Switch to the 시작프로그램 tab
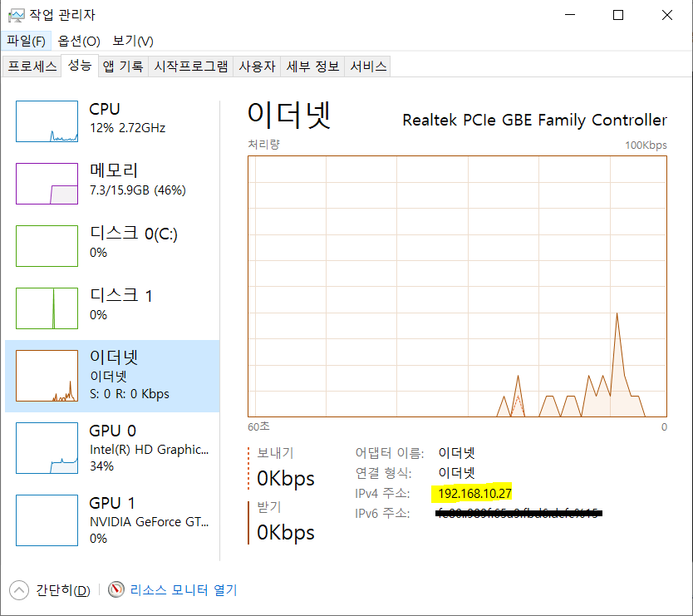This screenshot has height=616, width=693. pos(190,67)
